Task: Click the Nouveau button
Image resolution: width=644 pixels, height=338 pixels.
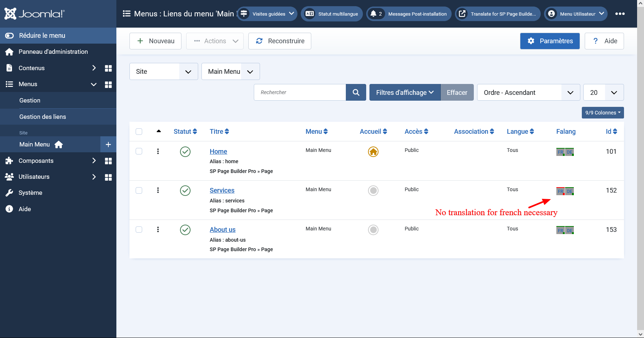Action: pyautogui.click(x=155, y=41)
